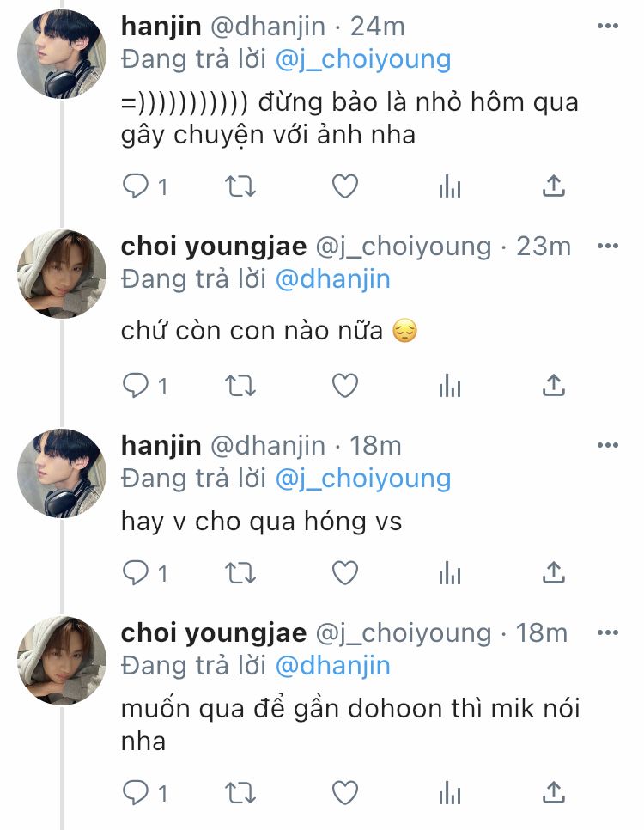The width and height of the screenshot is (644, 830).
Task: Reply to hanjin's 24m tweet
Action: (136, 186)
